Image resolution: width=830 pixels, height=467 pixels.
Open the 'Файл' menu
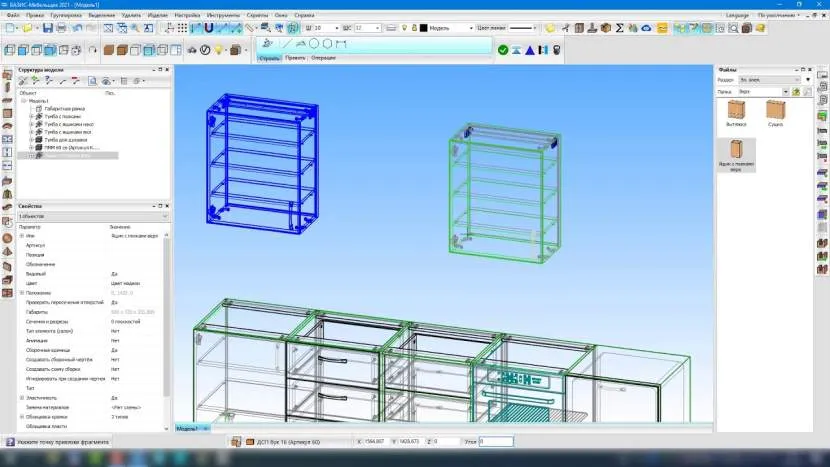[x=11, y=17]
